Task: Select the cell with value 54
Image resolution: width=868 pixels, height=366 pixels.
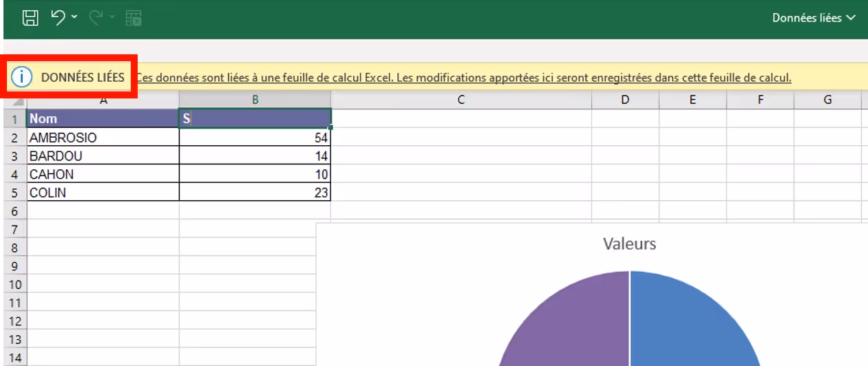Action: pyautogui.click(x=255, y=138)
